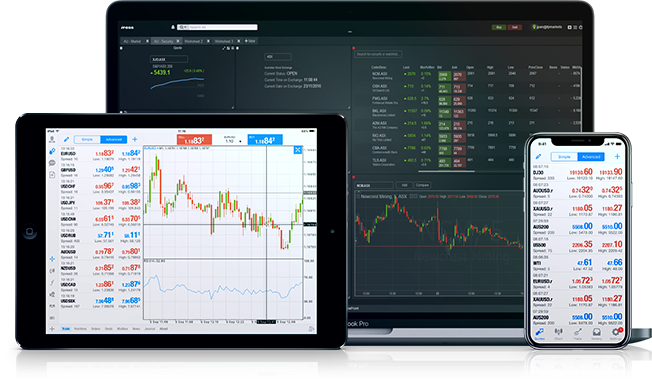
Task: Select the GBPUSD row on the tablet
Action: pos(101,170)
